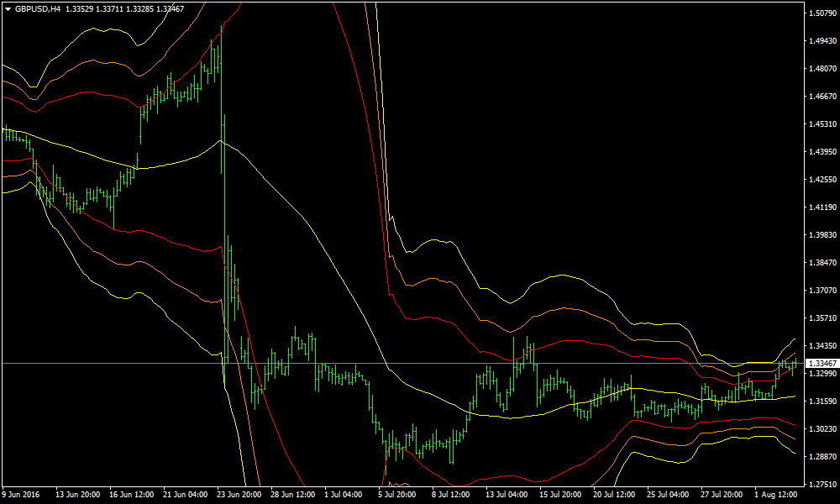Screen dimensions: 840x504
Task: Click the 1.30230 price scale label
Action: (822, 429)
